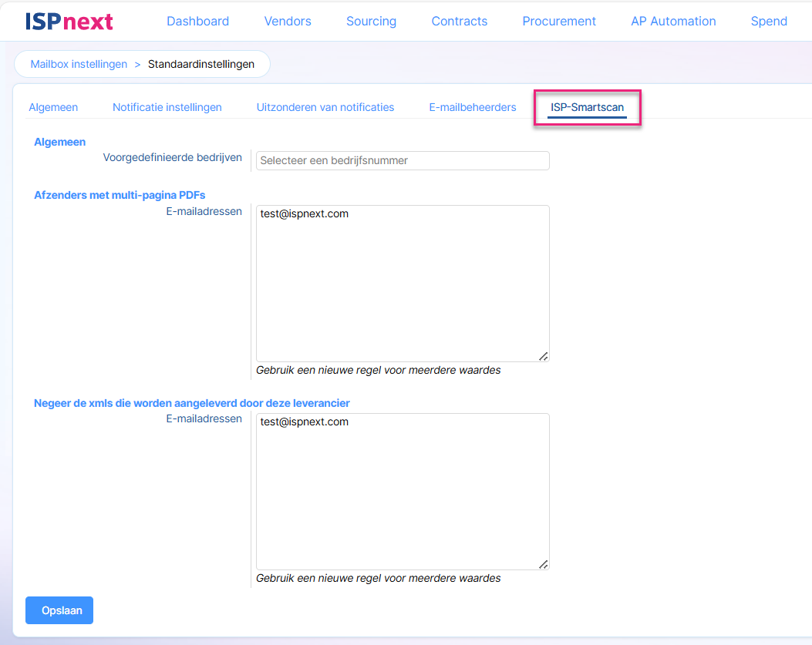Open the Spend menu
812x645 pixels.
coord(769,22)
